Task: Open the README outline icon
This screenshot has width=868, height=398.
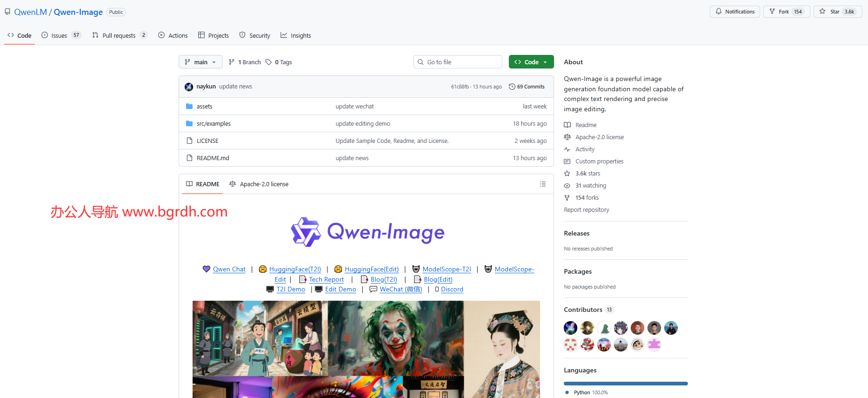Action: (x=542, y=184)
